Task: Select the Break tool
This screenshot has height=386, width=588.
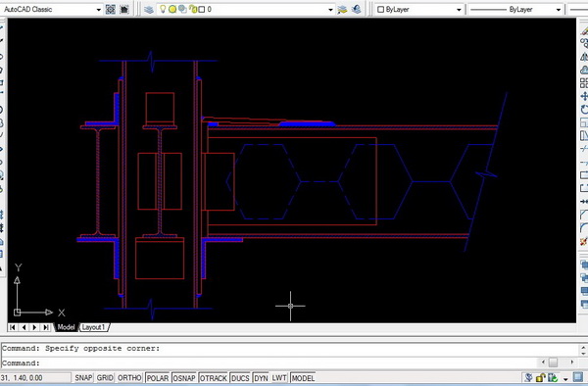Action: [584, 188]
